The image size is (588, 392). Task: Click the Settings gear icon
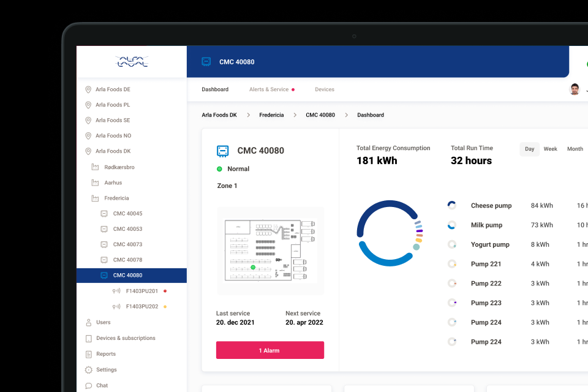point(88,370)
